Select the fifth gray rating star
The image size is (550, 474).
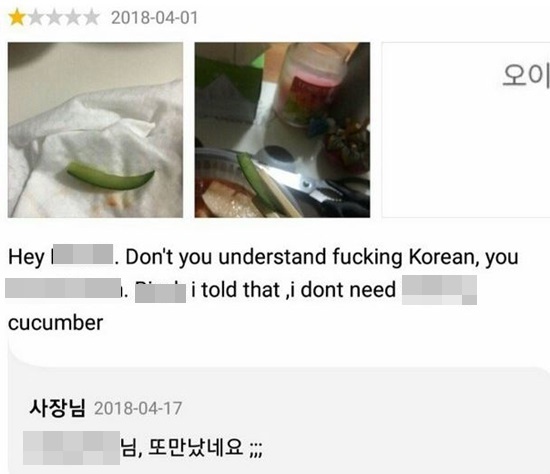(x=92, y=18)
